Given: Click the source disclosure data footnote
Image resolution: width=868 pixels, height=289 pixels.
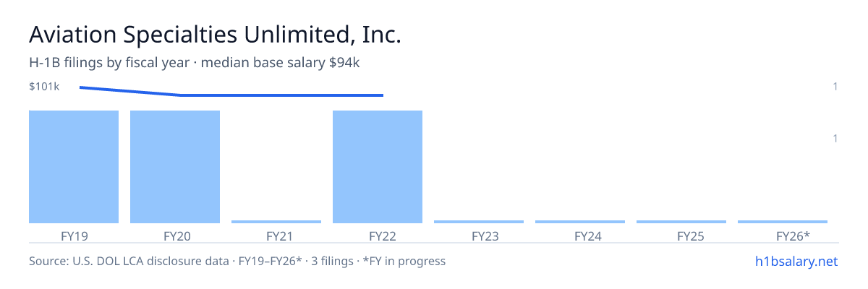Looking at the screenshot, I should [237, 261].
